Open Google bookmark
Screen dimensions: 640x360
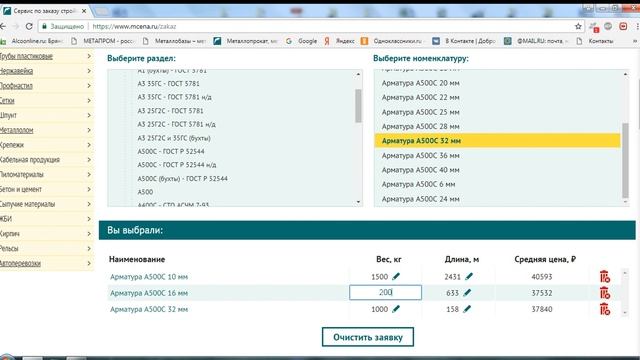(302, 41)
